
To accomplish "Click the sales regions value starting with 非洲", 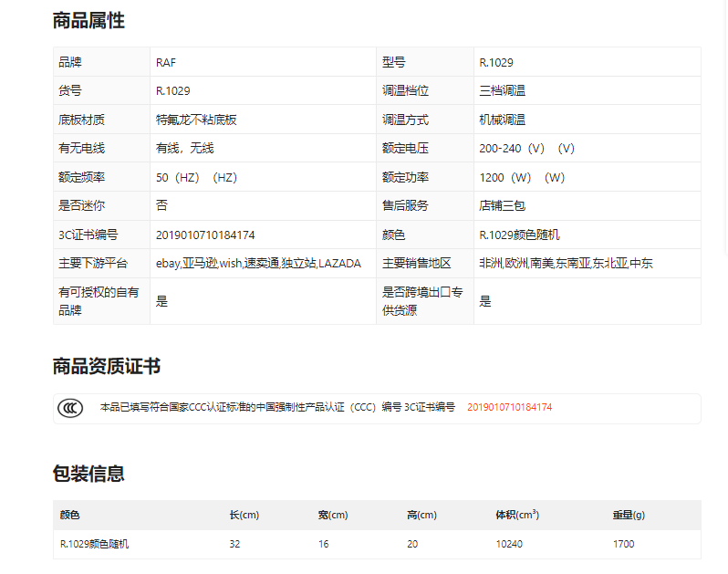I will pyautogui.click(x=566, y=264).
